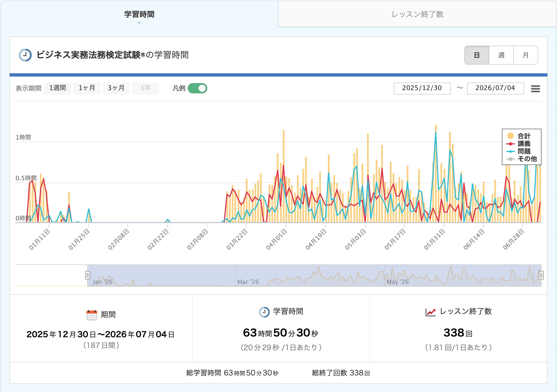Image resolution: width=557 pixels, height=392 pixels.
Task: Click the 総学習時間 footer text
Action: [232, 373]
